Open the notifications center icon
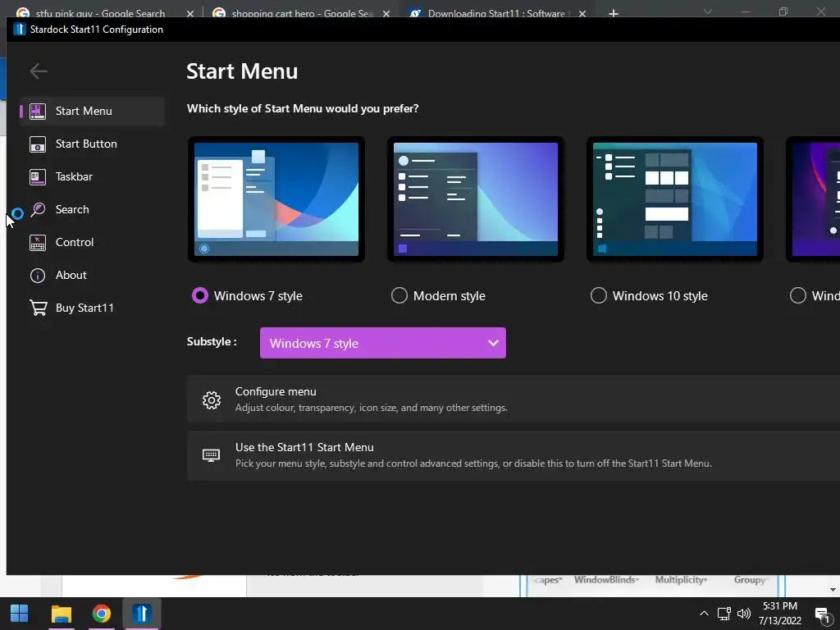 click(822, 615)
